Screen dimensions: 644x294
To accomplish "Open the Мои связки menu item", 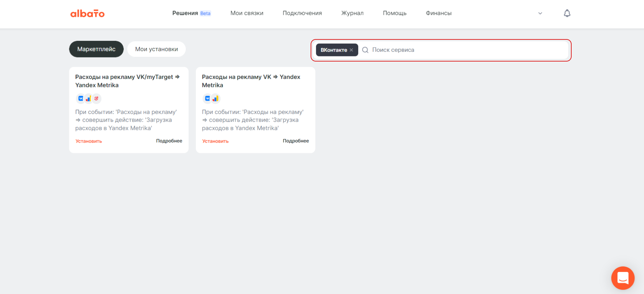I will tap(247, 13).
